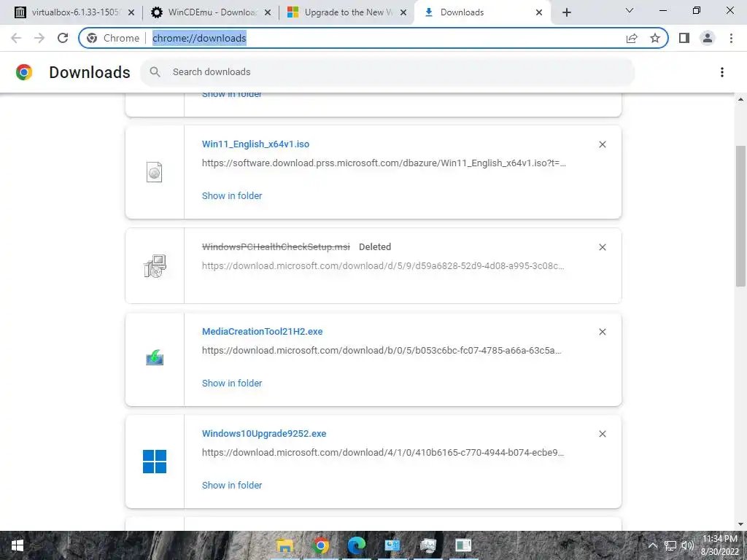Remove Win11_English_x64v1.iso from the list
The image size is (747, 560).
coord(602,144)
